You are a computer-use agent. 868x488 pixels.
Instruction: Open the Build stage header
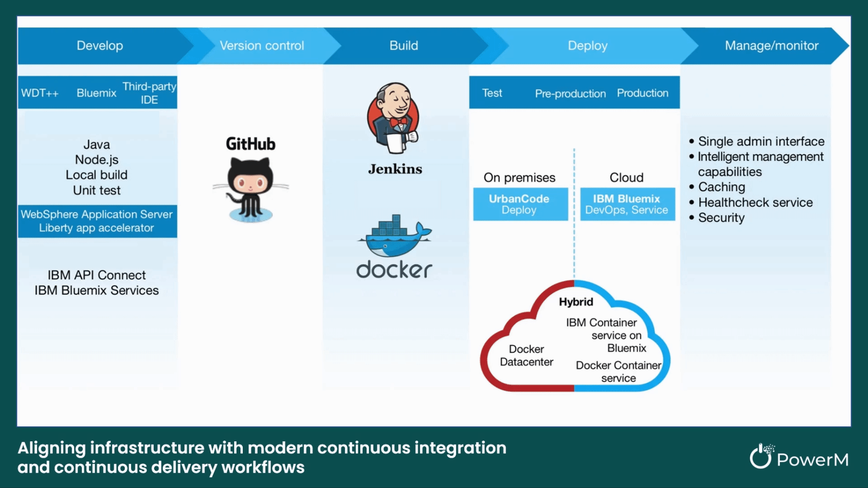(404, 46)
